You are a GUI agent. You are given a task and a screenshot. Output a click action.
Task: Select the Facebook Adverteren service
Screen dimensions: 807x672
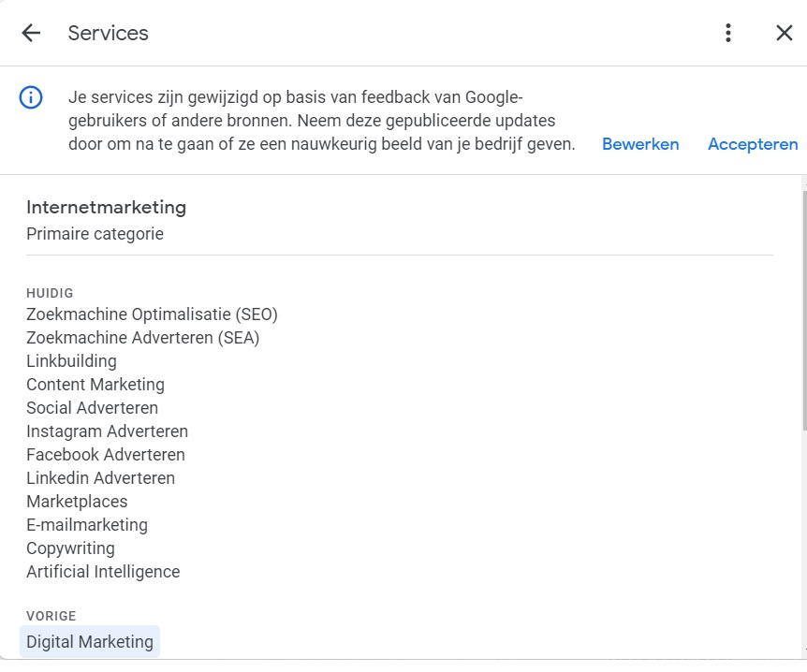105,454
